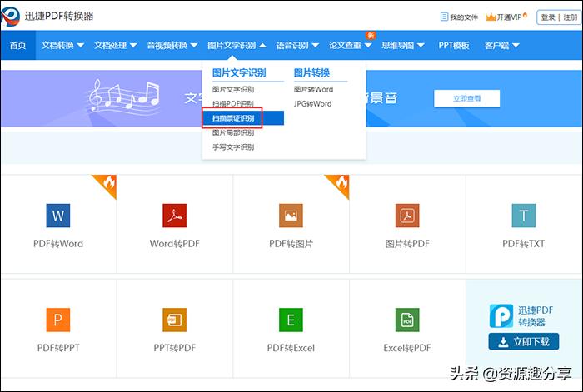Viewport: 583px width, 392px height.
Task: Click the 登录 link
Action: 548,17
